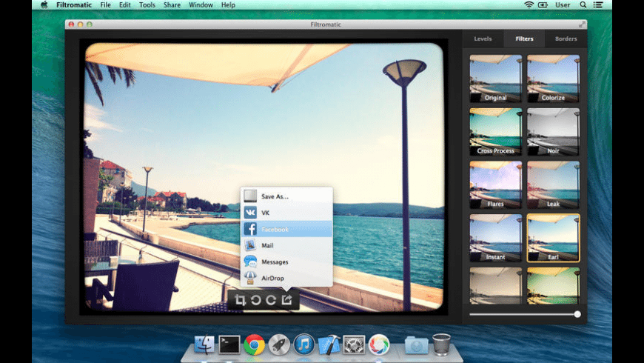This screenshot has height=363, width=644.
Task: Share via VK in popup
Action: click(x=286, y=213)
